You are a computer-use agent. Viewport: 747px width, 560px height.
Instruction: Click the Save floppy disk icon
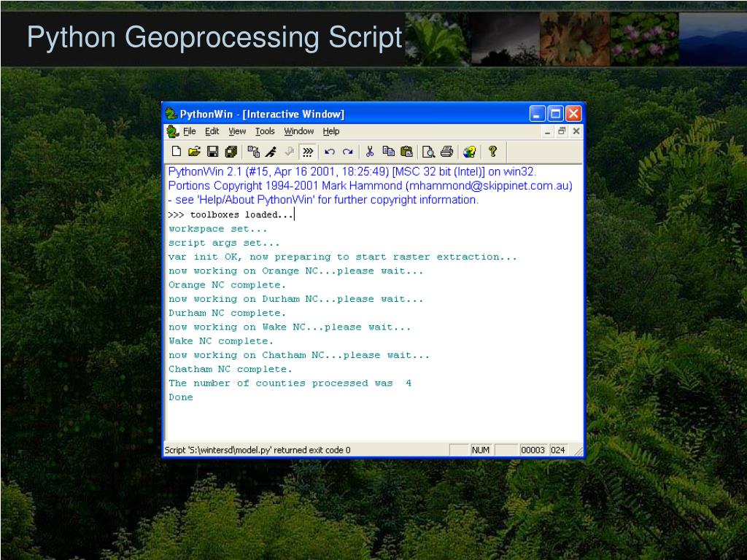tap(212, 152)
